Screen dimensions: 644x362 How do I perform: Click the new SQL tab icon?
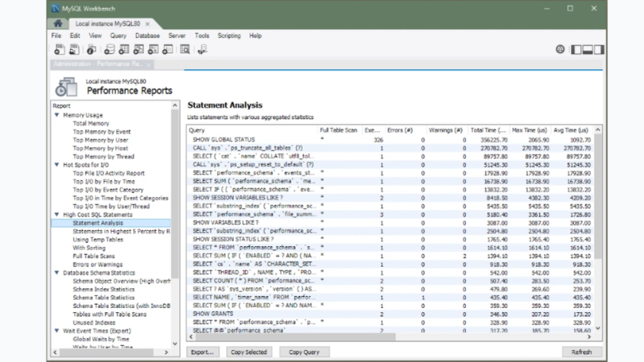[58, 49]
